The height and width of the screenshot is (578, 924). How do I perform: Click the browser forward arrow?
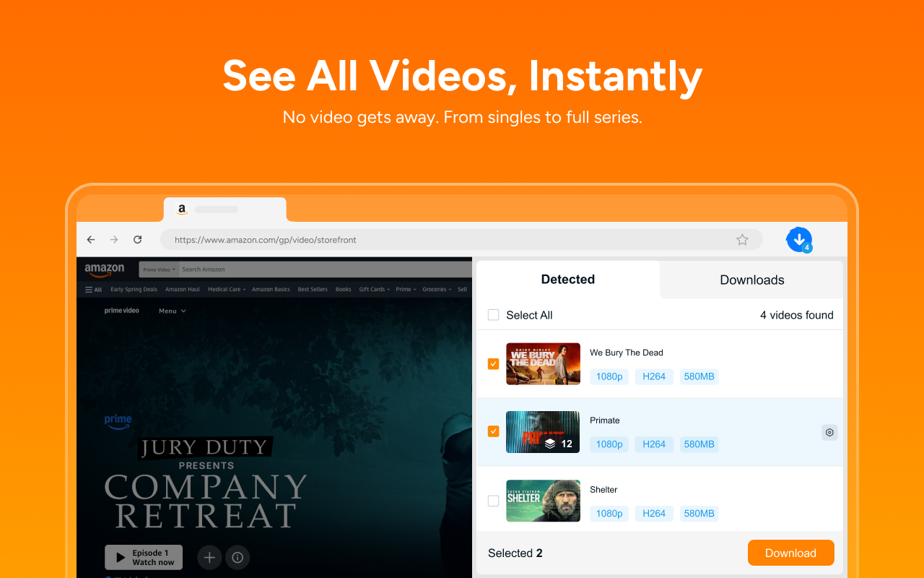114,240
